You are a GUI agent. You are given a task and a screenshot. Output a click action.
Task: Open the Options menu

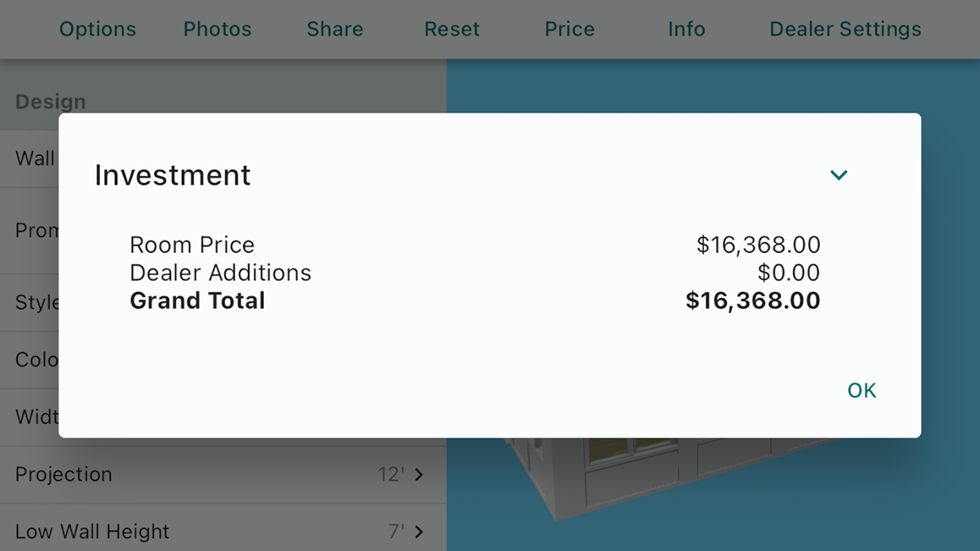(97, 29)
